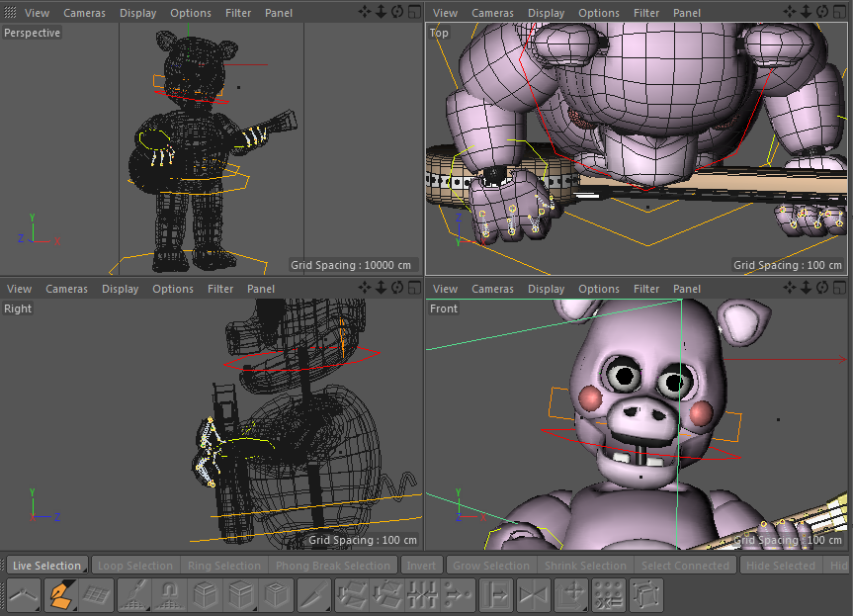The image size is (853, 616).
Task: Click the rotate-camera icon of the Top viewport
Action: click(822, 12)
